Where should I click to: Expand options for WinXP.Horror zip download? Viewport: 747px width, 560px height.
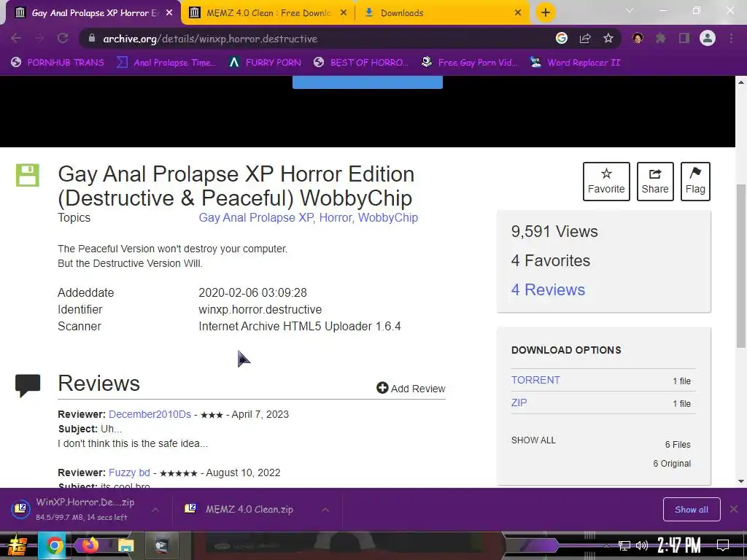point(155,510)
